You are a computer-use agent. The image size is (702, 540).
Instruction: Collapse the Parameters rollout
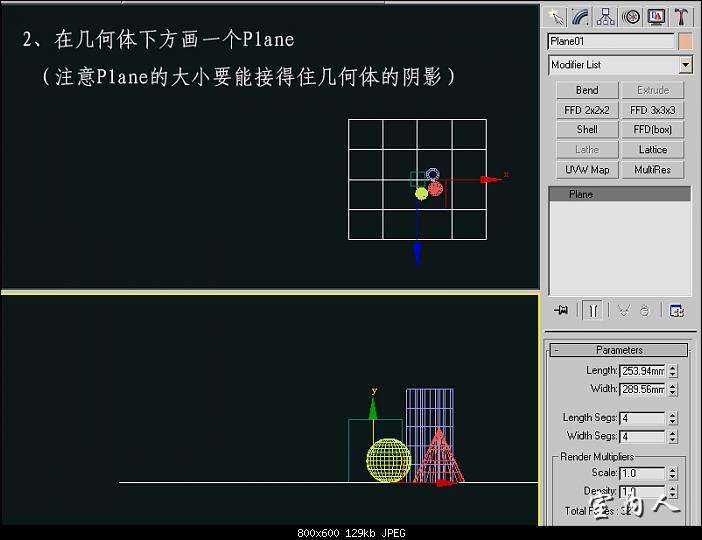pyautogui.click(x=619, y=350)
